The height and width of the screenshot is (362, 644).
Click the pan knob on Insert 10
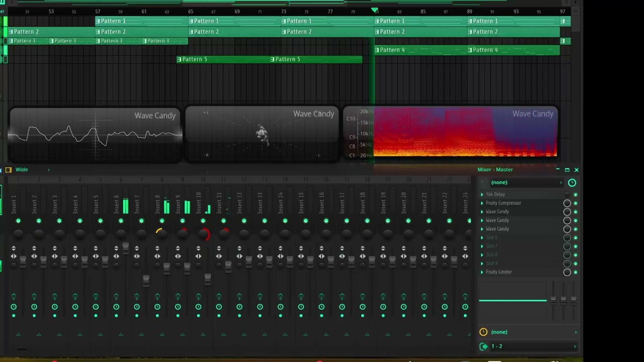pyautogui.click(x=203, y=234)
